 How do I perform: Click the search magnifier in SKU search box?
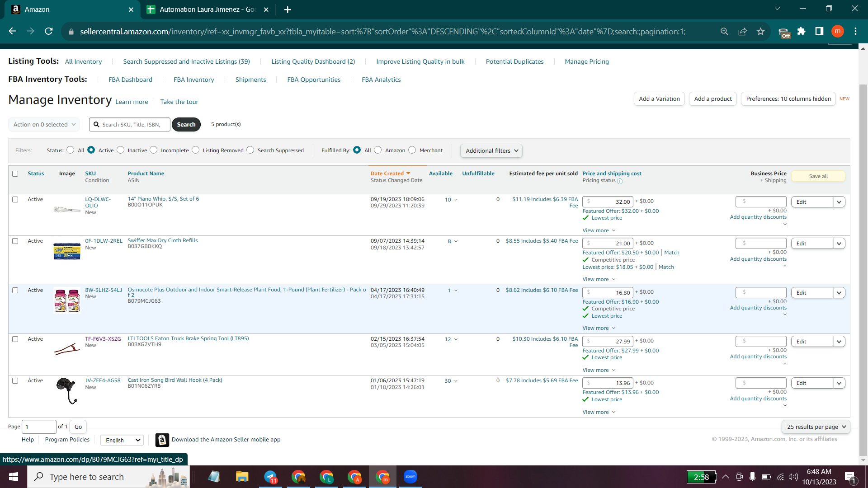[96, 124]
